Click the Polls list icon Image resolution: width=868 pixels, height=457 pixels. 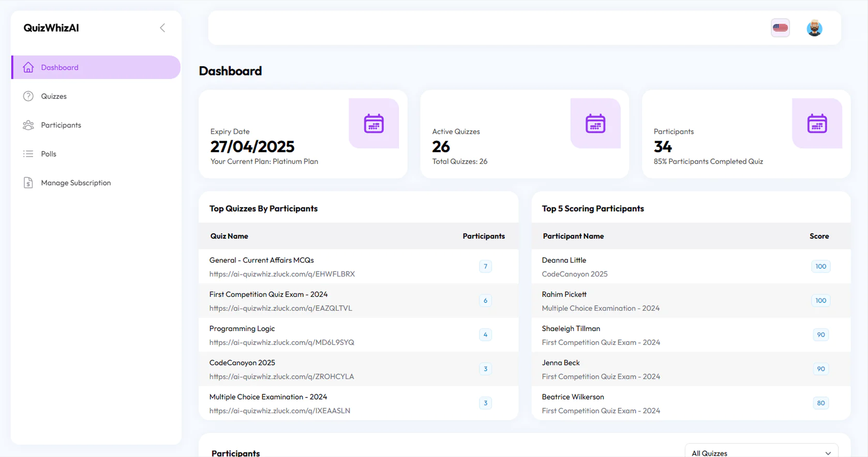tap(28, 154)
